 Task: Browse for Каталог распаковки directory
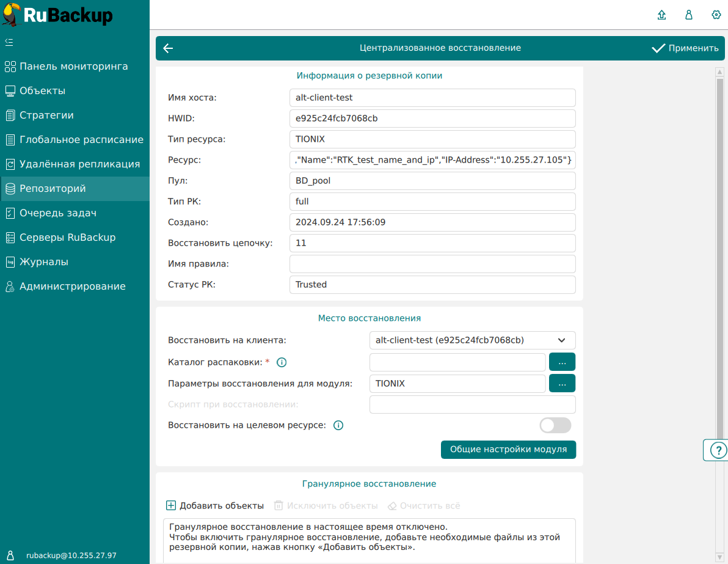pos(562,362)
